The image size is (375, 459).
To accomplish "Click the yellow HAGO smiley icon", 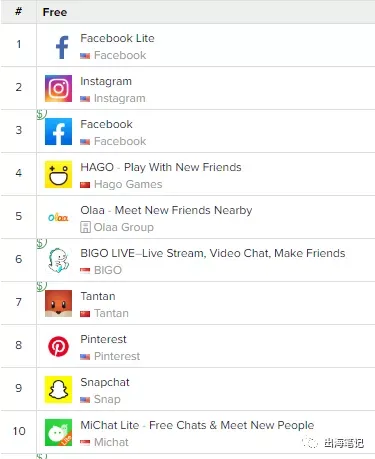I will click(x=58, y=174).
